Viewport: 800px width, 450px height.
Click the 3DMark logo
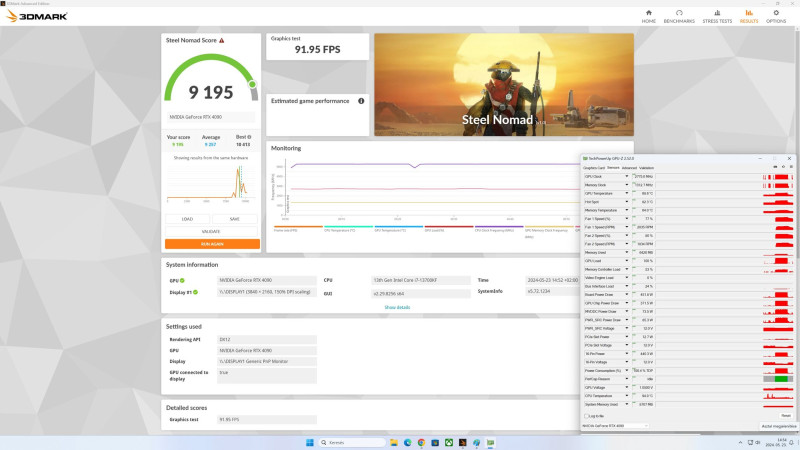[x=36, y=16]
